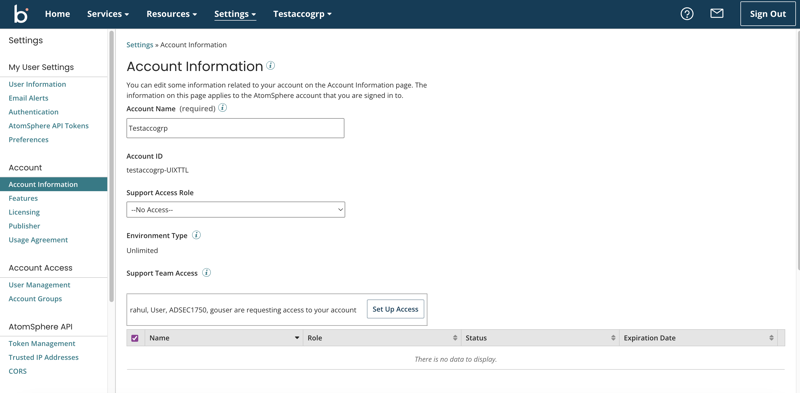Screen dimensions: 800x393
Task: Expand the Testaccogrp account menu
Action: click(302, 14)
